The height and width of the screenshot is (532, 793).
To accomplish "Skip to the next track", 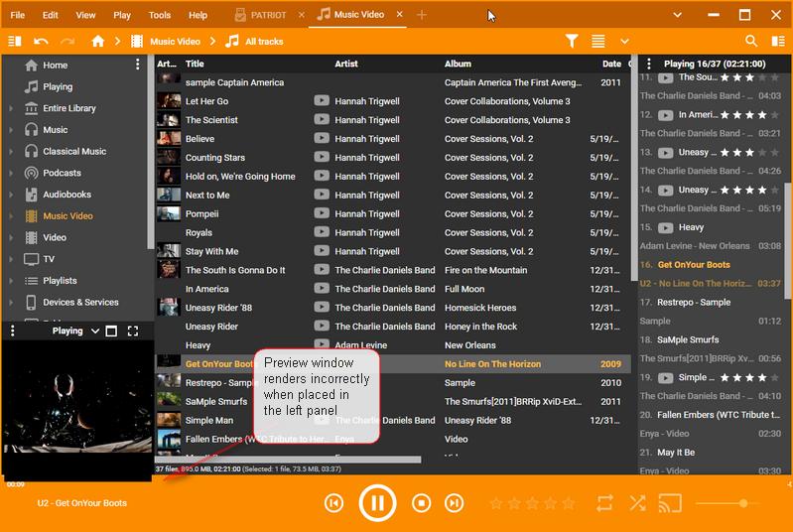I will (454, 503).
